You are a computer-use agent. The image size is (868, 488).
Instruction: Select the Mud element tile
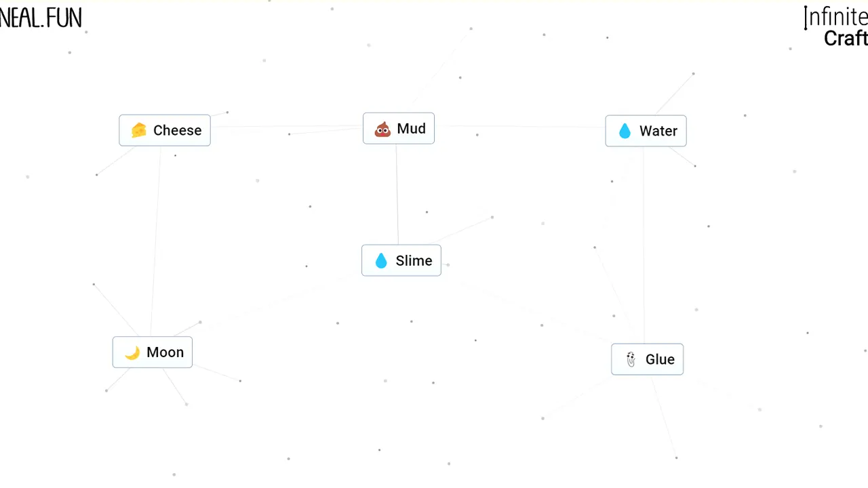pos(399,128)
